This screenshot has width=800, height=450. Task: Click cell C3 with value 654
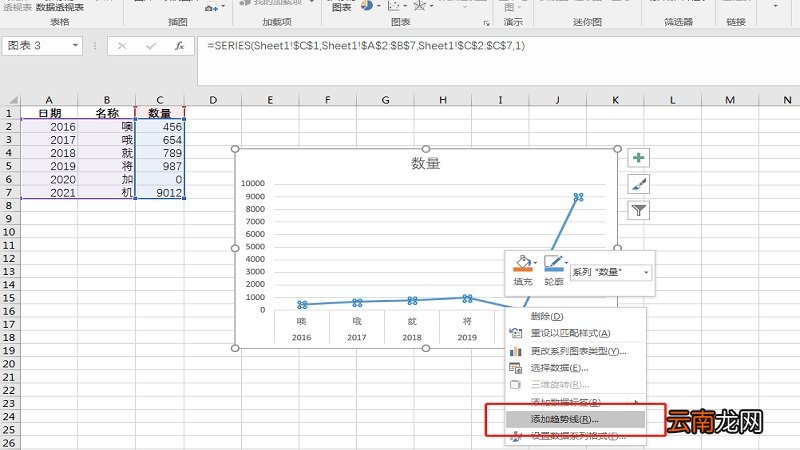(x=160, y=140)
